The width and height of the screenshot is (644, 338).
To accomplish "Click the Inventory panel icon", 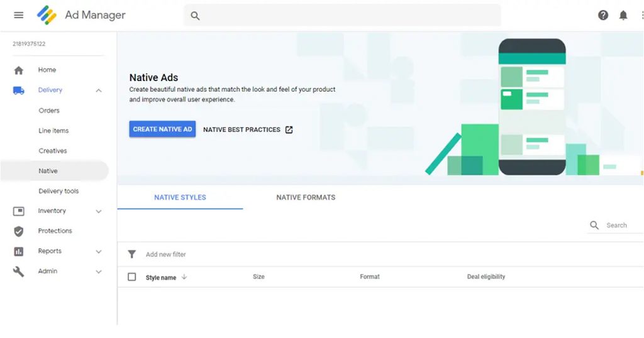I will 18,211.
